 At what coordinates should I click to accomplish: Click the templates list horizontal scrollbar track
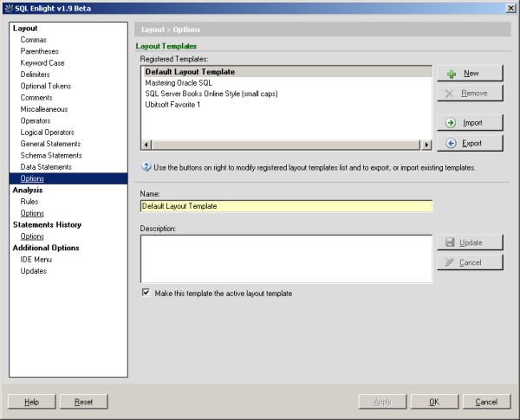point(286,145)
